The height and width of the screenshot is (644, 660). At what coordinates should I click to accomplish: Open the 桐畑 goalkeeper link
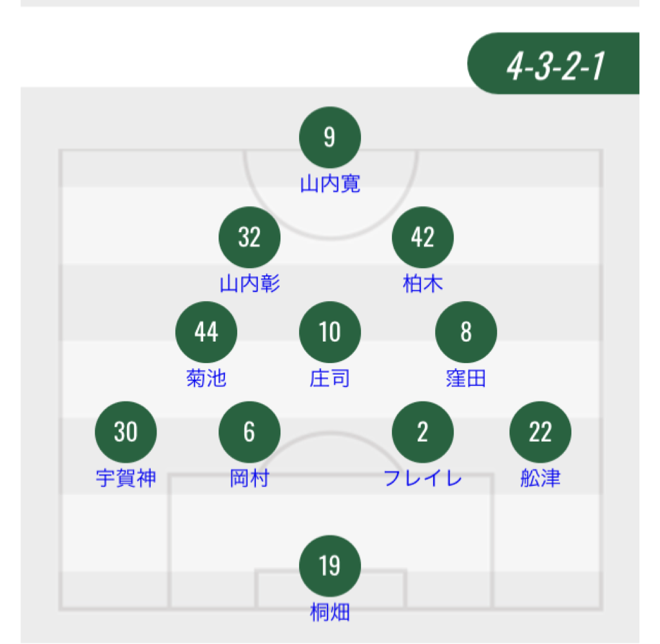click(329, 612)
